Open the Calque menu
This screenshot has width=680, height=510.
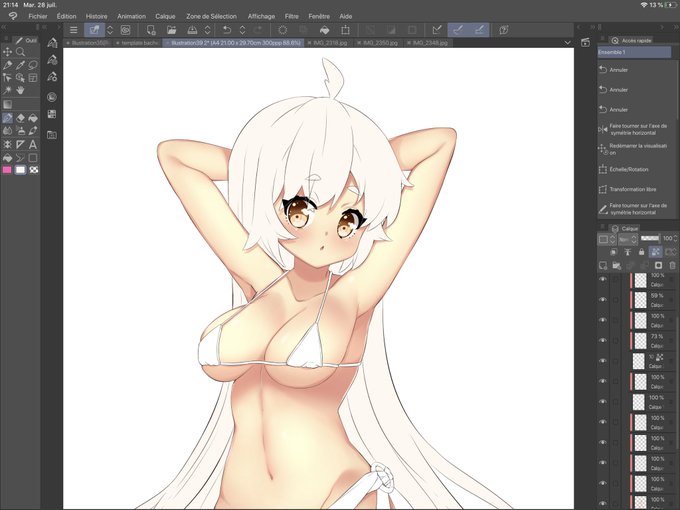(x=165, y=16)
